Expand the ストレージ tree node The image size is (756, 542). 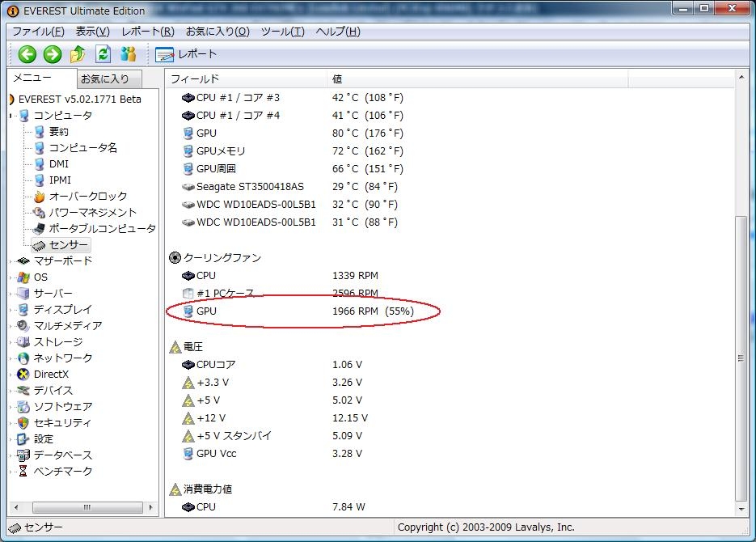pos(11,342)
